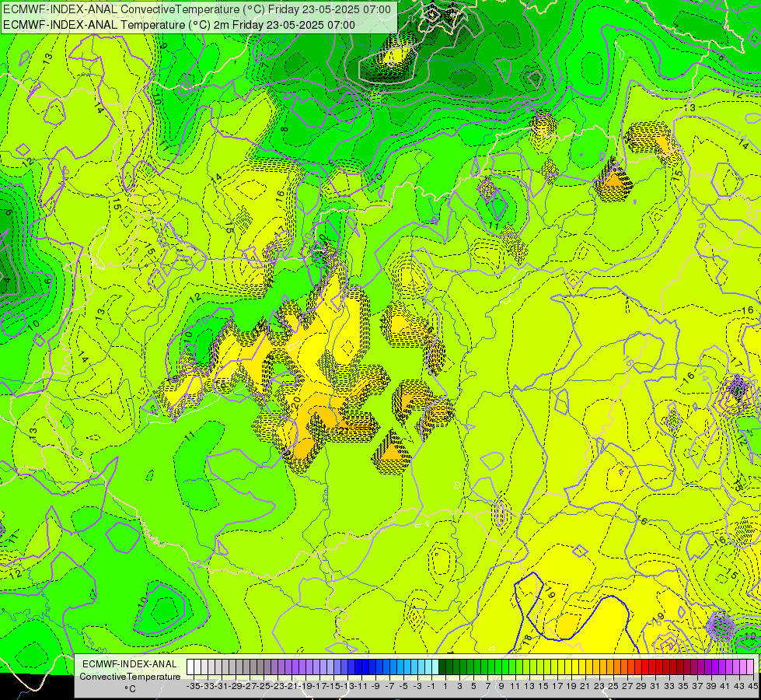Pick the white swatch at legend's left end
Image resolution: width=761 pixels, height=700 pixels.
click(190, 667)
